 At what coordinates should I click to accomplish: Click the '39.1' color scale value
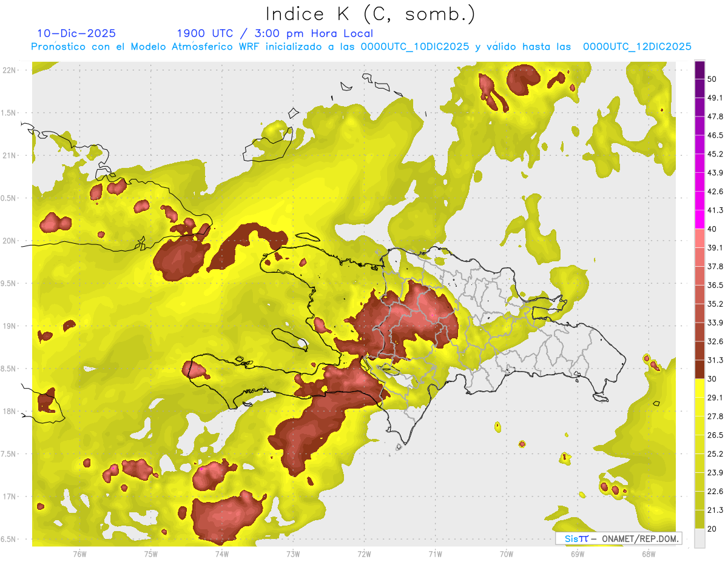(715, 247)
